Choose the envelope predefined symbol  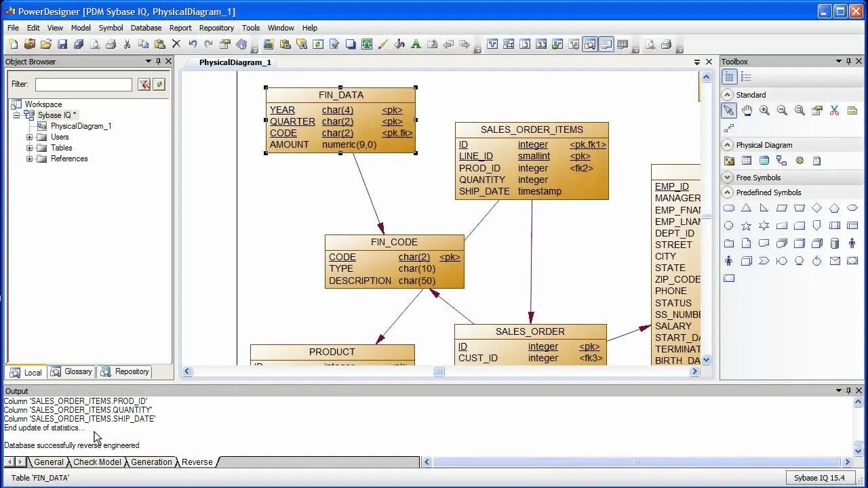coord(835,261)
